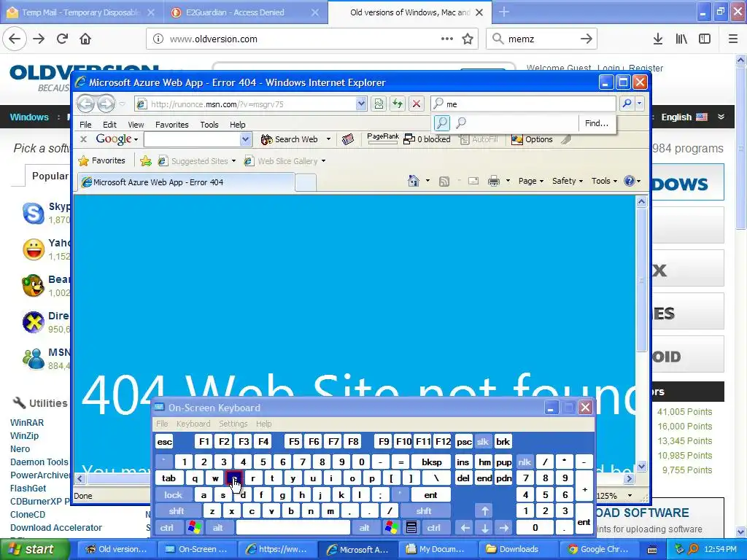The width and height of the screenshot is (747, 560).
Task: Switch to Temp Mail Firefox tab
Action: click(x=81, y=12)
